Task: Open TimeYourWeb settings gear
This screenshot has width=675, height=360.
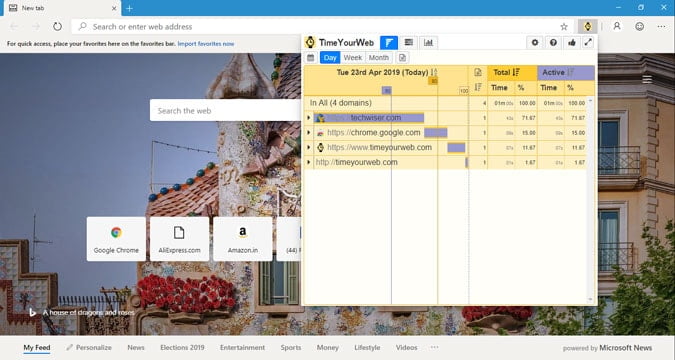Action: (x=535, y=42)
